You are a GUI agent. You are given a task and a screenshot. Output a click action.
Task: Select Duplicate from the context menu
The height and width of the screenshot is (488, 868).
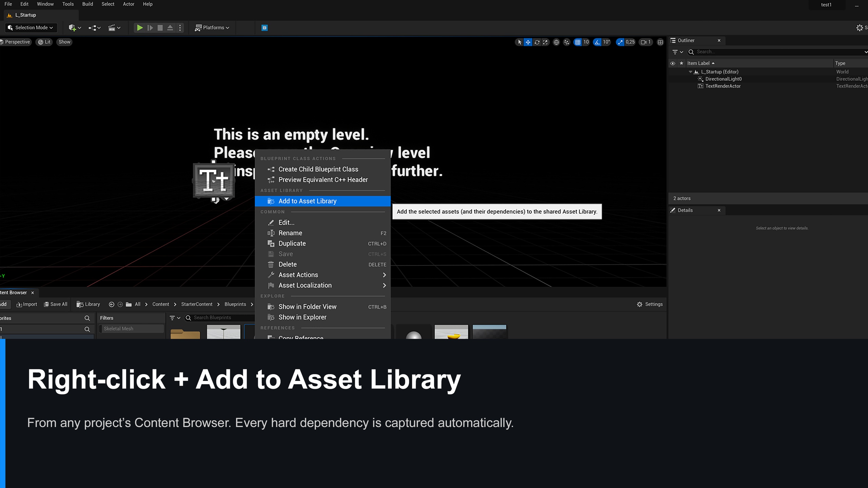point(322,244)
